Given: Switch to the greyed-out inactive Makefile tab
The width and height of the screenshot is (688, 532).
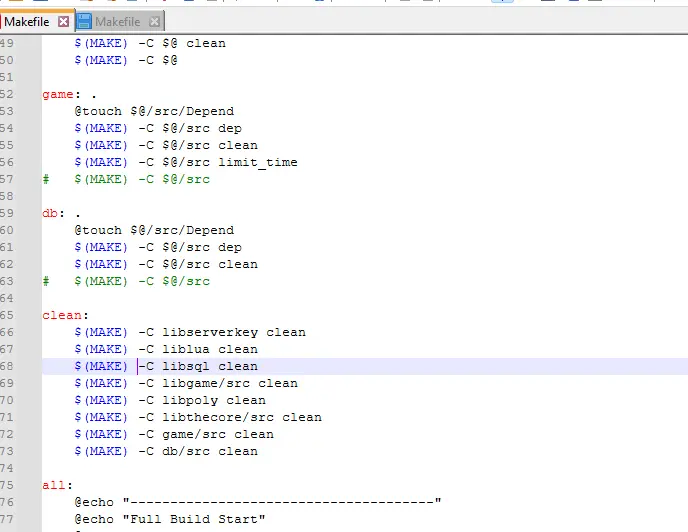Looking at the screenshot, I should pyautogui.click(x=118, y=22).
